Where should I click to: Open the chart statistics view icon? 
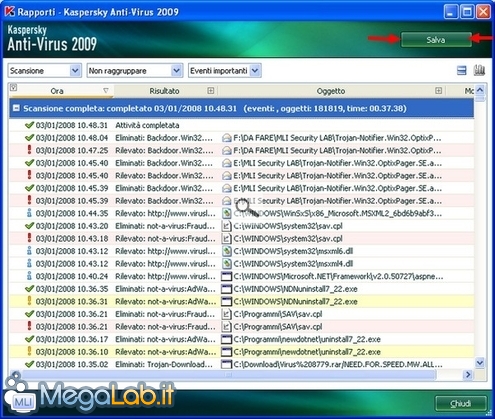(479, 70)
